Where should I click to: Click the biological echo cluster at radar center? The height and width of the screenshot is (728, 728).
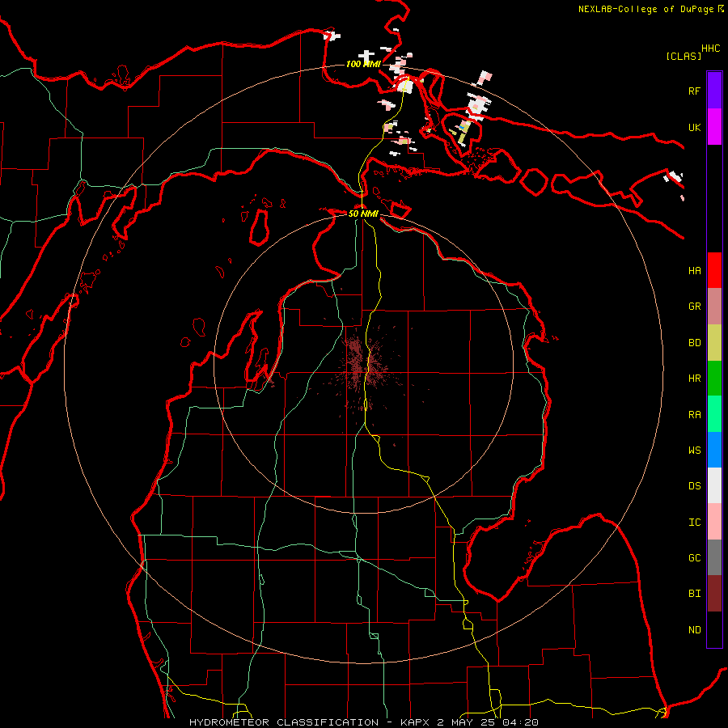pyautogui.click(x=366, y=365)
